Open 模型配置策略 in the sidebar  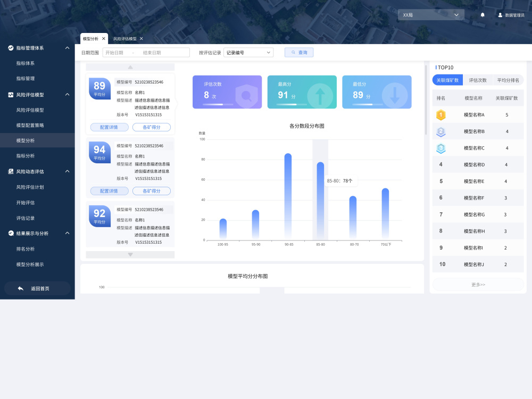point(30,125)
